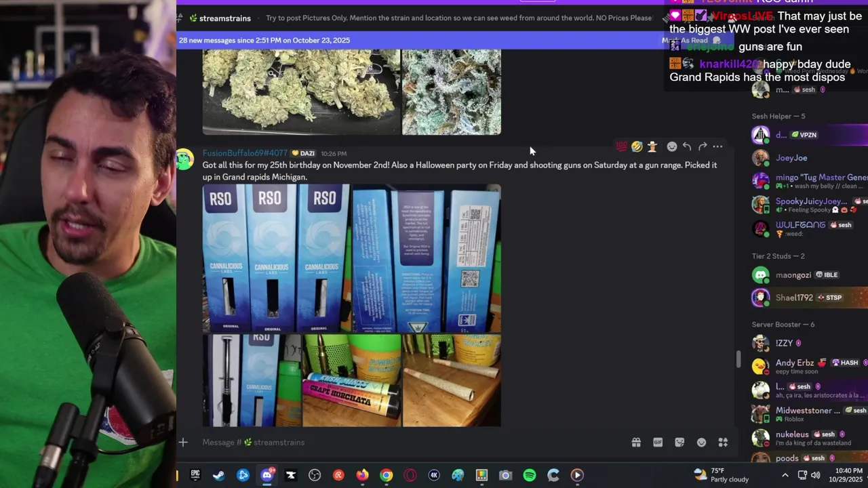Open Discord from taskbar
The height and width of the screenshot is (488, 868).
tap(267, 475)
